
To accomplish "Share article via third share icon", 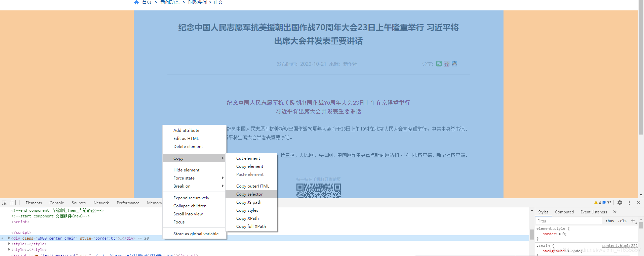I will click(454, 64).
